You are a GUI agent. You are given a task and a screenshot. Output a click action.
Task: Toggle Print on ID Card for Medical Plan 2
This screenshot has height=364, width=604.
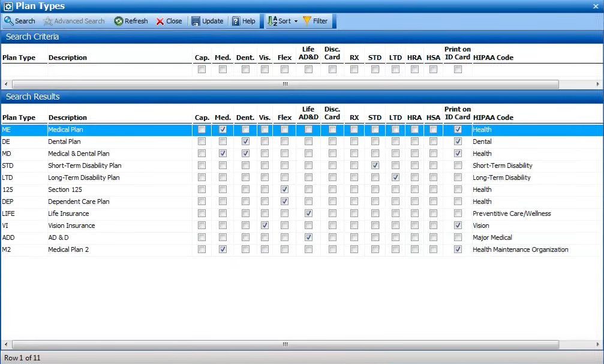click(x=458, y=249)
